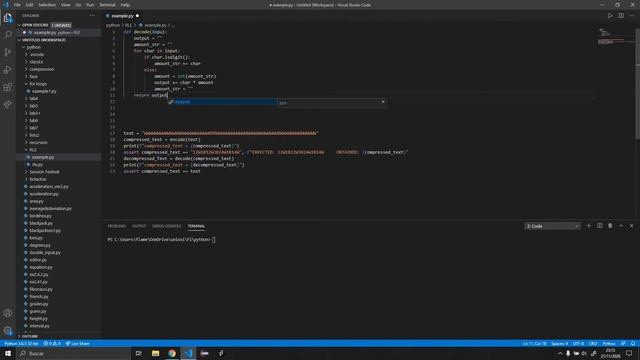The image size is (640, 360).
Task: Open the Live Share activity bar icon
Action: (8, 104)
